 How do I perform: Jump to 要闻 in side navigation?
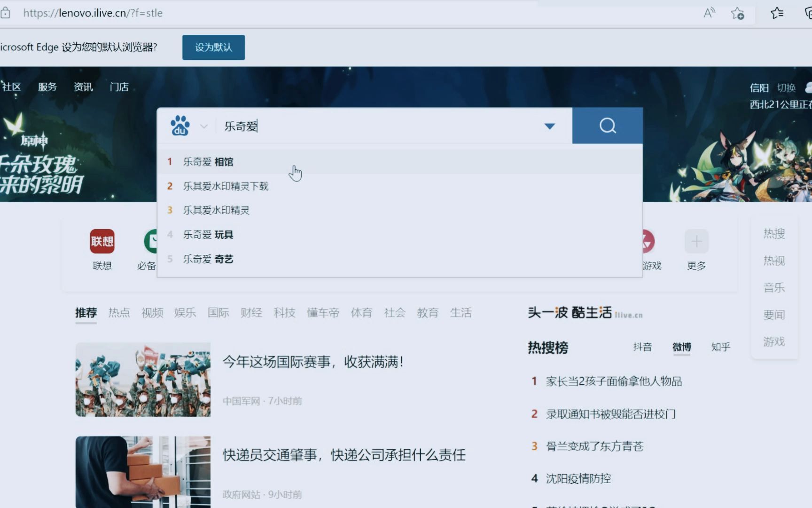click(x=774, y=315)
